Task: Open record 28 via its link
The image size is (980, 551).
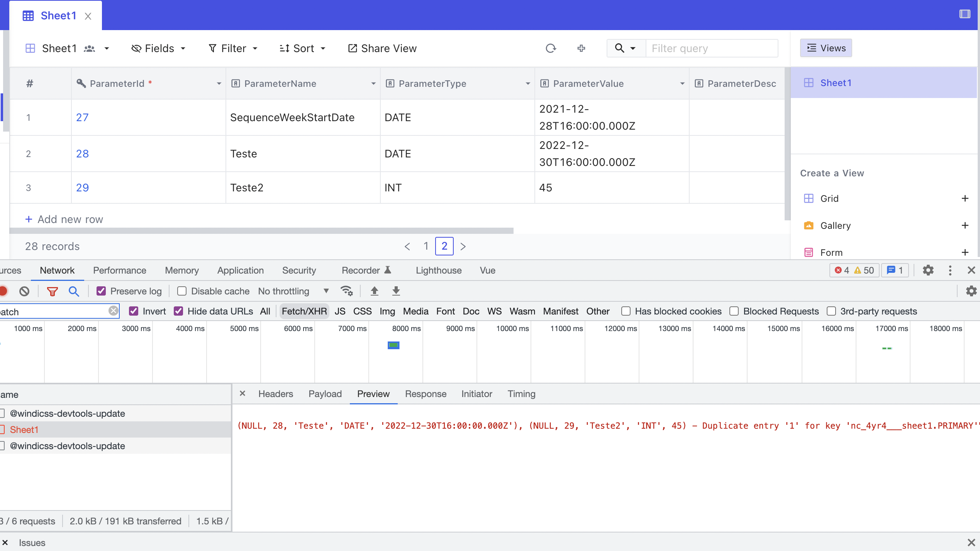Action: pos(82,153)
